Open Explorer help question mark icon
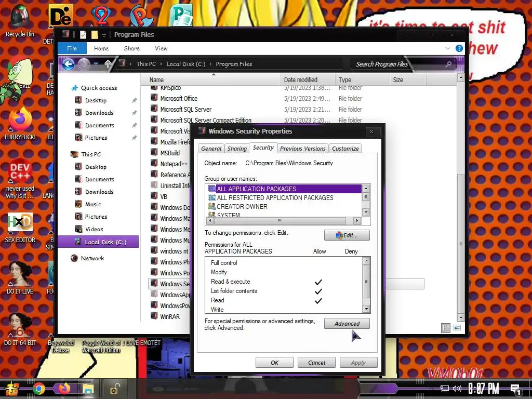The height and width of the screenshot is (399, 532). point(459,48)
